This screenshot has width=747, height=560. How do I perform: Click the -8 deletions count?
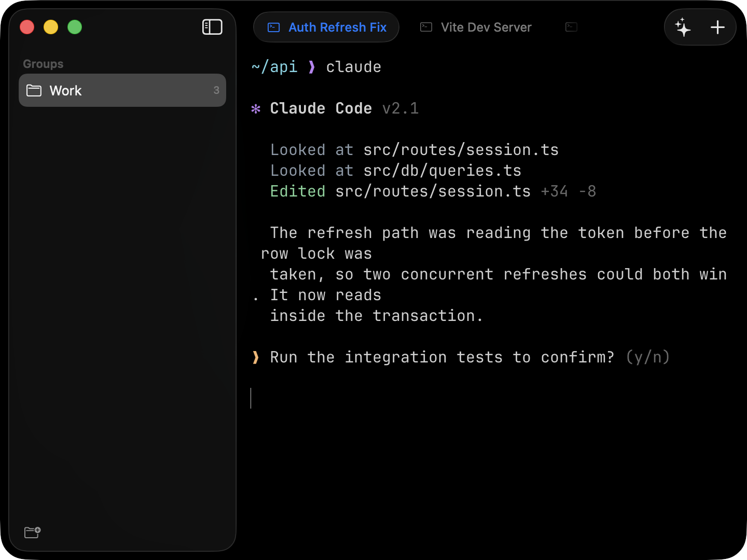pyautogui.click(x=588, y=191)
